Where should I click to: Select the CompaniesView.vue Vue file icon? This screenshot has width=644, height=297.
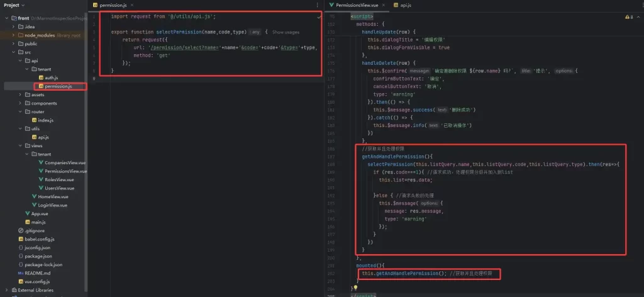pos(41,162)
